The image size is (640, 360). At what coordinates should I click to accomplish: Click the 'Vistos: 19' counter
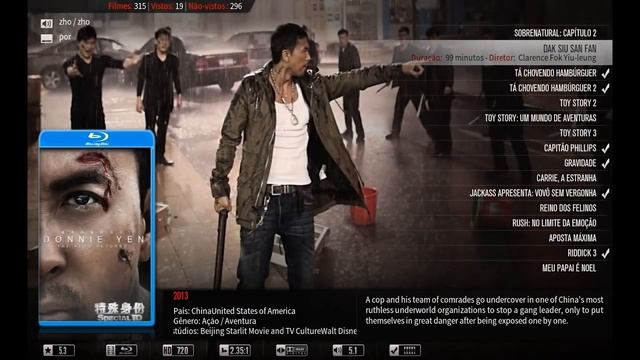click(167, 6)
